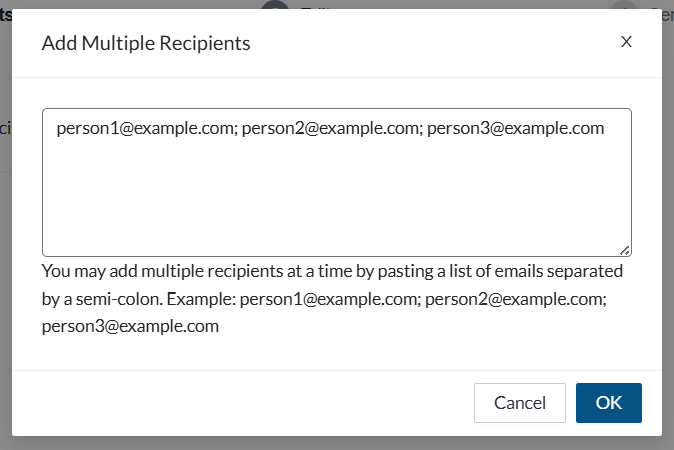Viewport: 674px width, 450px height.
Task: Place cursor on person3@example.com in text box
Action: coord(515,129)
